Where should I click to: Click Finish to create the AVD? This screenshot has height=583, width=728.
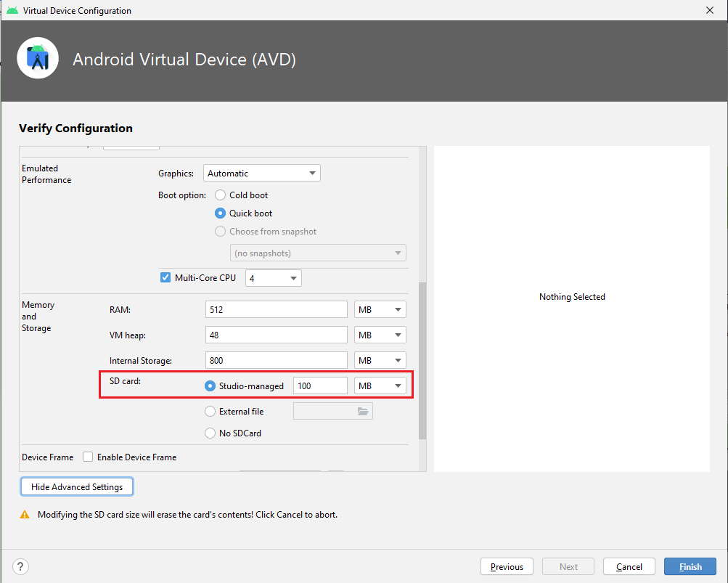[690, 567]
